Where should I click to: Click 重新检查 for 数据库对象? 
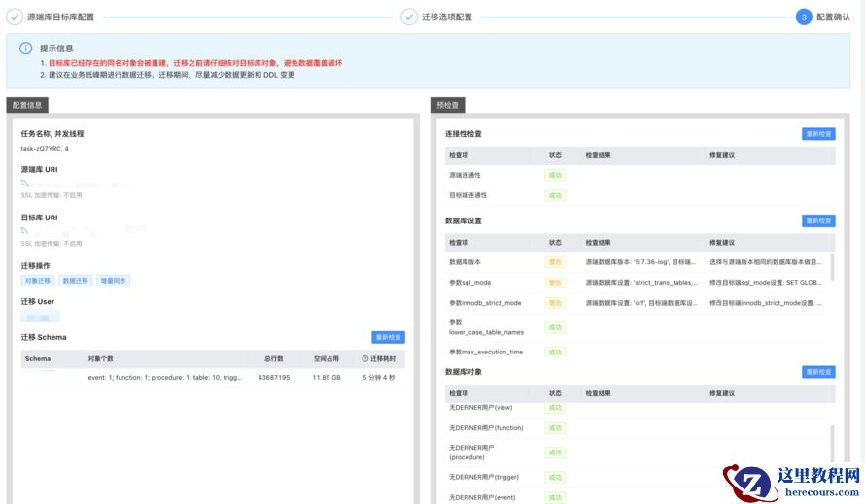(818, 372)
